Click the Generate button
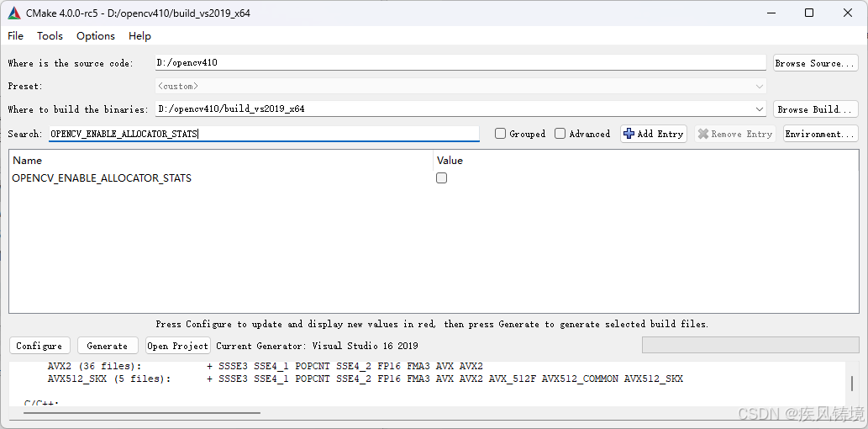Viewport: 868px width, 429px height. click(107, 346)
